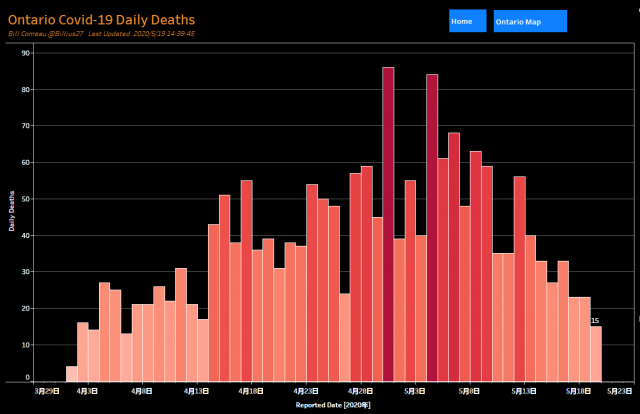The height and width of the screenshot is (414, 640).
Task: Click the y-axis label 10
Action: coord(26,345)
